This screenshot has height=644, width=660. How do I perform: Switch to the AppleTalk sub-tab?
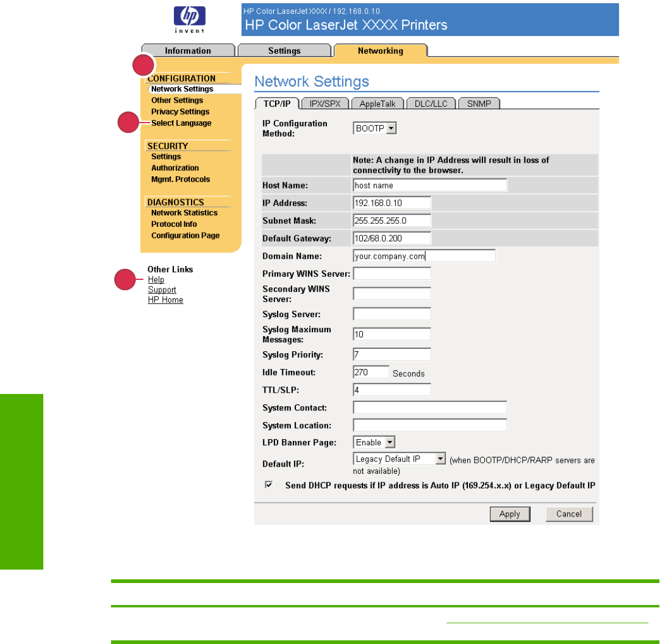[x=378, y=104]
